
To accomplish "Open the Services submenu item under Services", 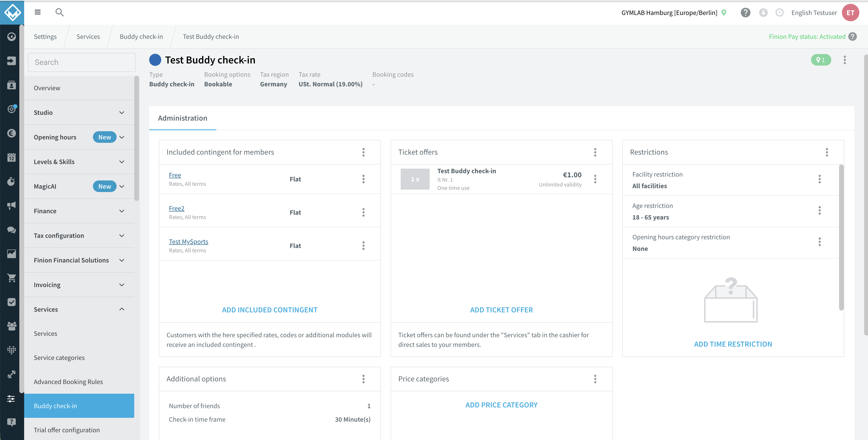I will pos(79,333).
